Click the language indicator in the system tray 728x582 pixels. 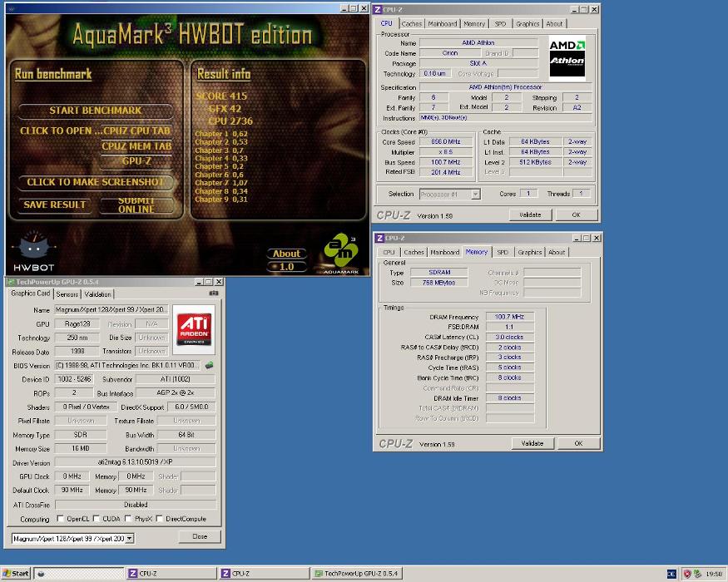pos(671,574)
